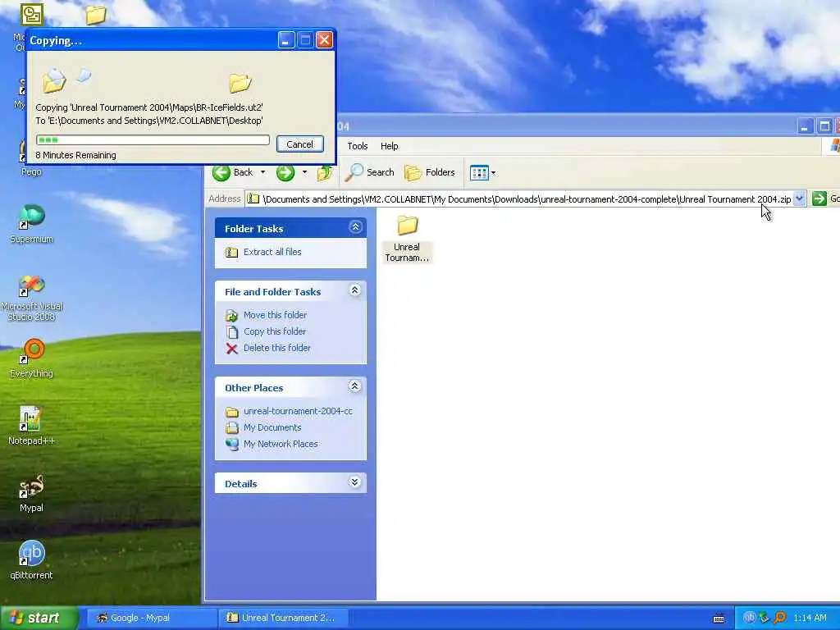Click the Explorer window Minimize button
The height and width of the screenshot is (630, 840).
(805, 126)
